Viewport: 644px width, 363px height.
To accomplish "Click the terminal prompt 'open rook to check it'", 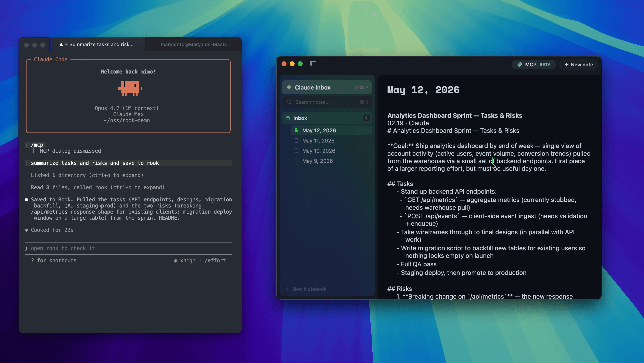I will (x=63, y=248).
